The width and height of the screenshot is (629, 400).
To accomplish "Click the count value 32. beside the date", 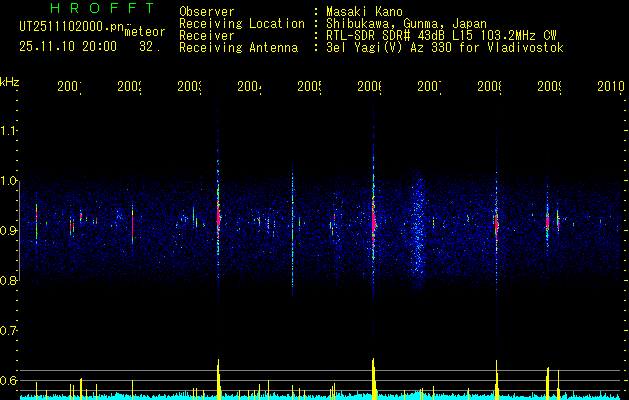I will click(x=150, y=47).
